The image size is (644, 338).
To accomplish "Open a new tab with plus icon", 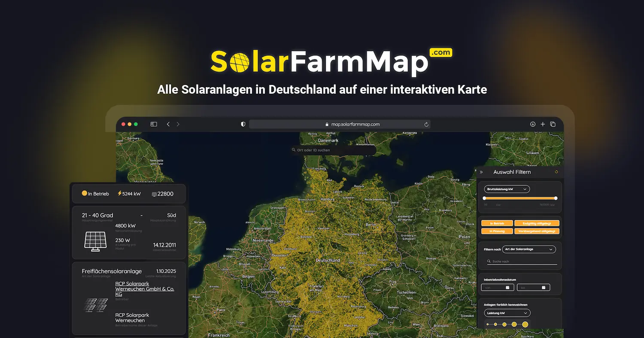I will pyautogui.click(x=543, y=124).
